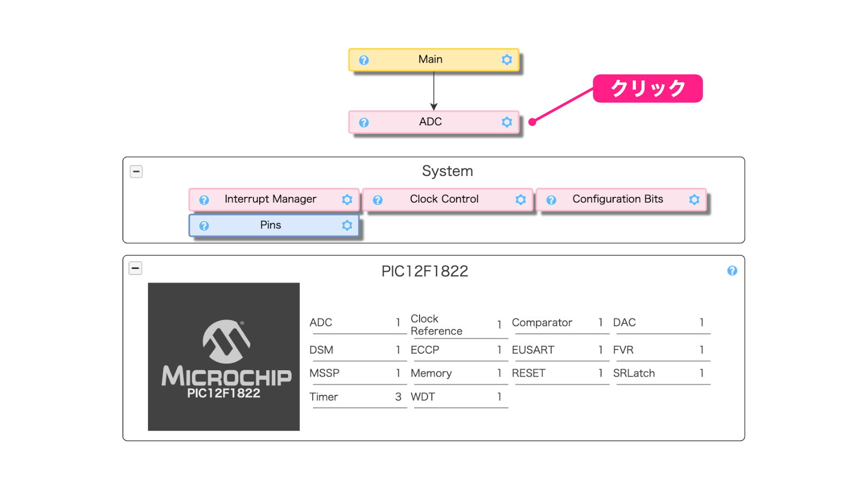Screen dimensions: 868x489
Task: Open help for Interrupt Manager
Action: 204,200
